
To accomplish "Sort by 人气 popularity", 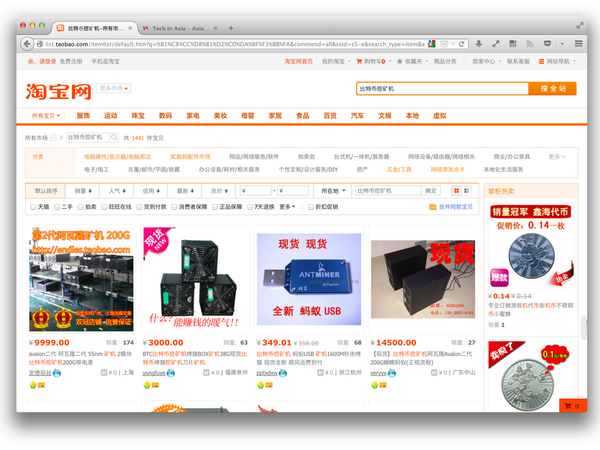I will tap(117, 191).
